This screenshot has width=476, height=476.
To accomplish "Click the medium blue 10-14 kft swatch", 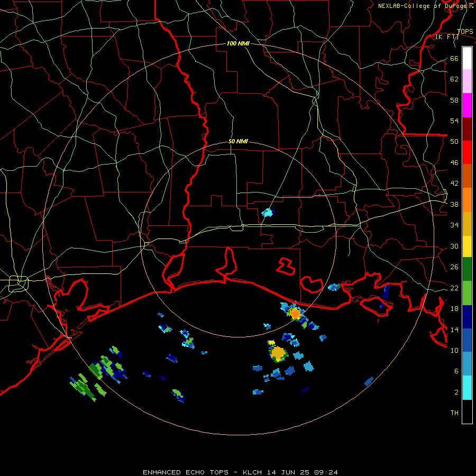I will tap(467, 340).
